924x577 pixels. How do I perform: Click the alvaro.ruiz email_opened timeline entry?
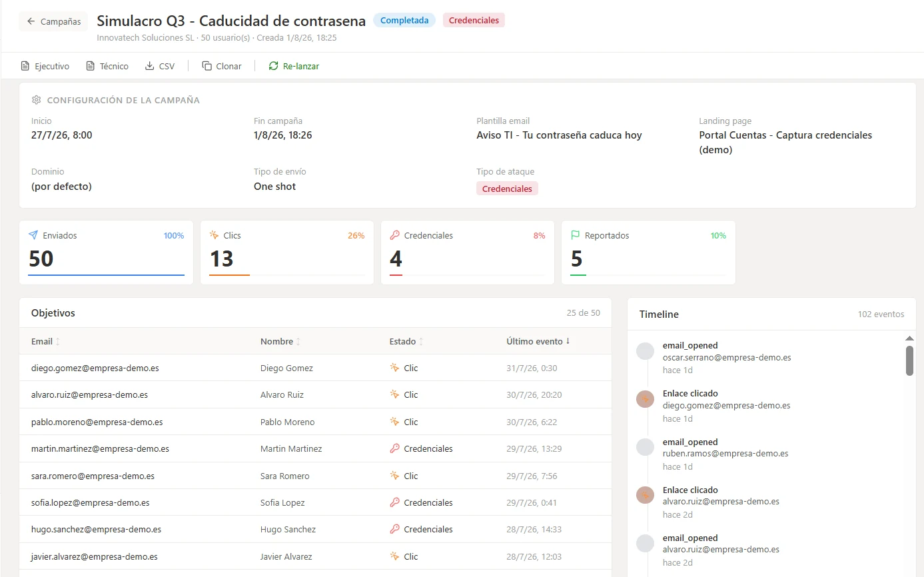pos(721,550)
